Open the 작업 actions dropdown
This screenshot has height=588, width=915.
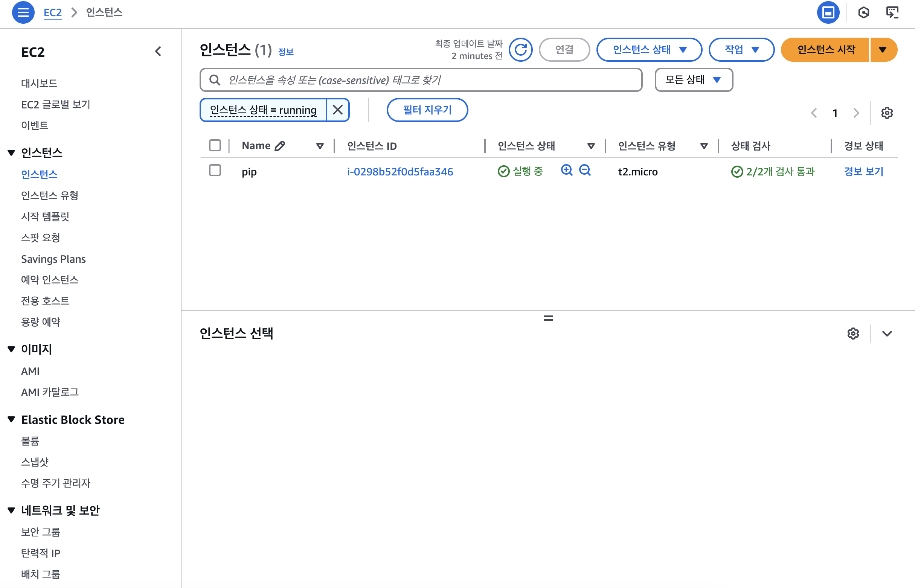coord(741,50)
